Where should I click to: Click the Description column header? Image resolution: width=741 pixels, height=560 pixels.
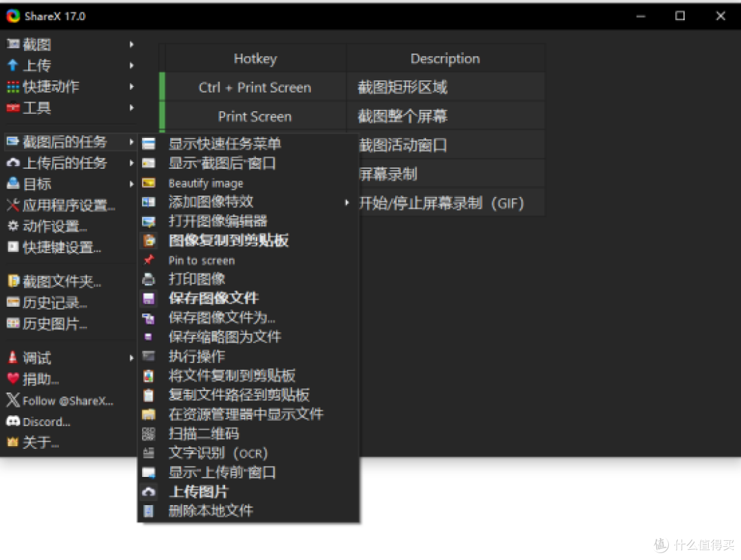coord(445,58)
